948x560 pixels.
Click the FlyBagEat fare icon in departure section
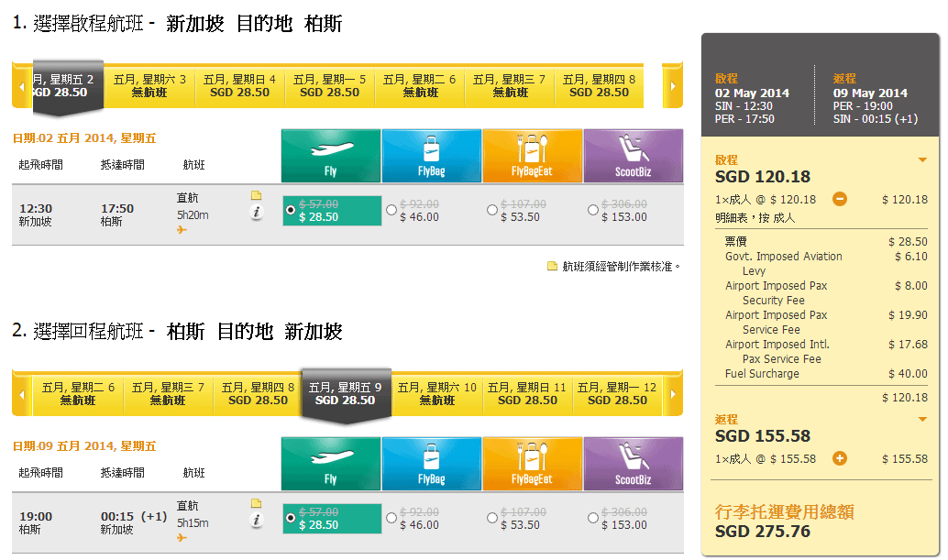532,155
